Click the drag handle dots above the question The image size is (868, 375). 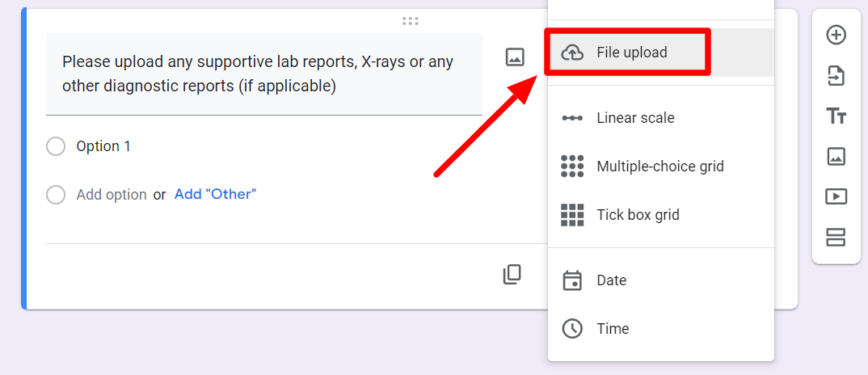click(x=411, y=22)
